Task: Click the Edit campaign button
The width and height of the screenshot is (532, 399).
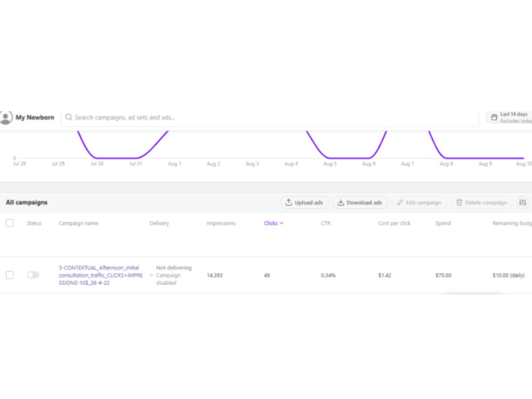Action: tap(419, 203)
